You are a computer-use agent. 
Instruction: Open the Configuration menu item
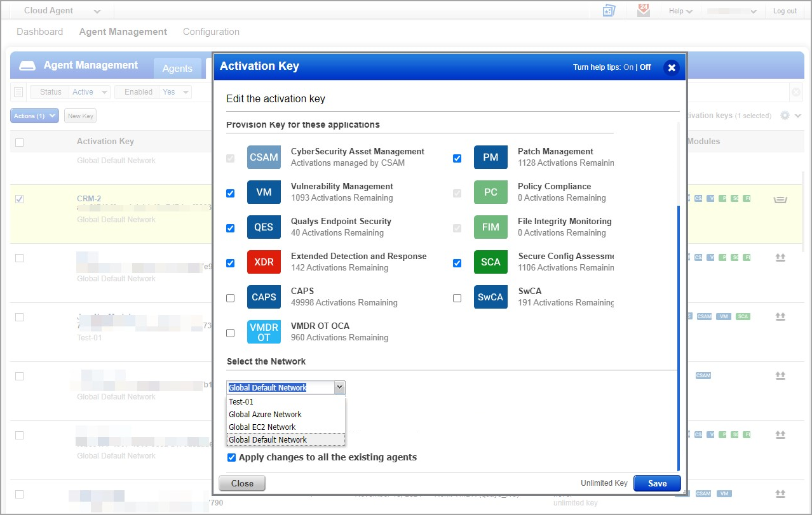tap(210, 31)
